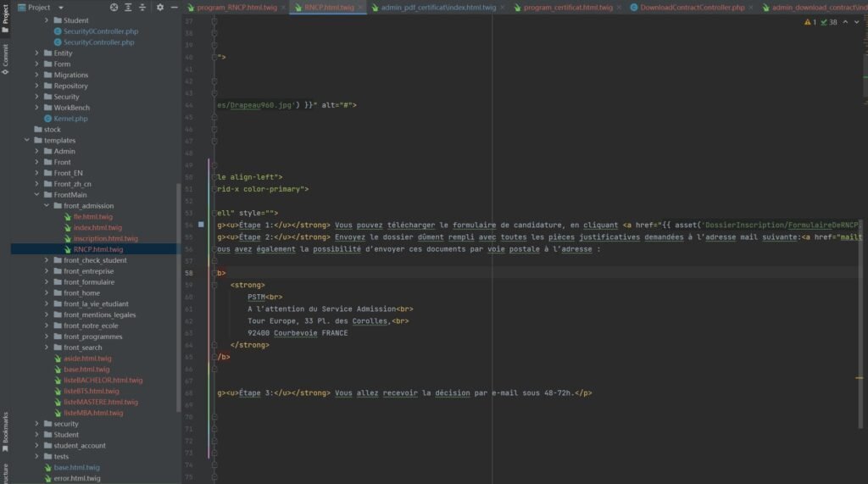Collapse the front_admission folder
Viewport: 868px width, 484px height.
click(x=47, y=206)
